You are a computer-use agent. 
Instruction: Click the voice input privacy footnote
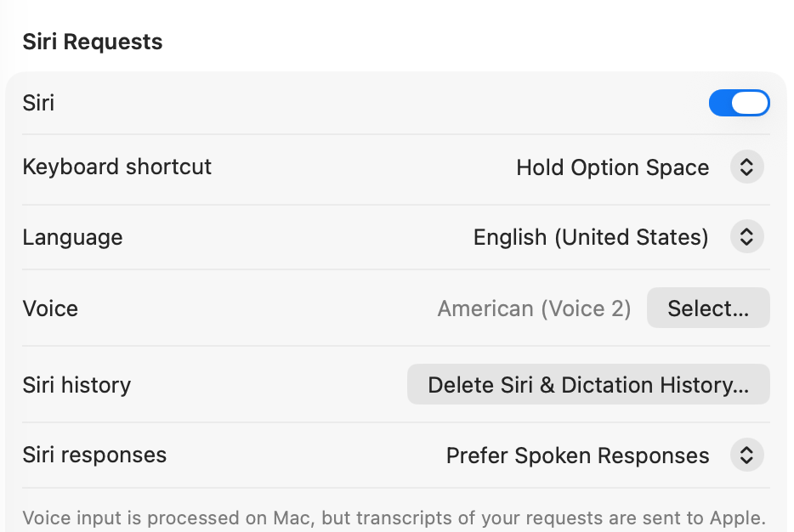click(x=394, y=518)
